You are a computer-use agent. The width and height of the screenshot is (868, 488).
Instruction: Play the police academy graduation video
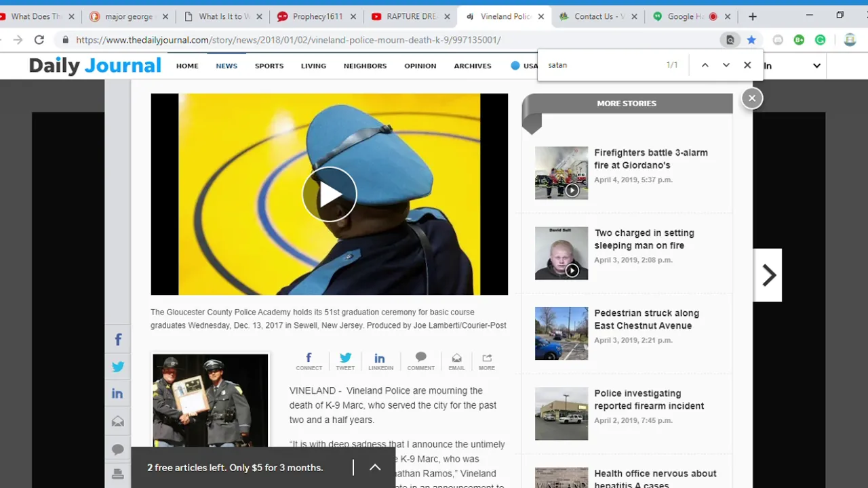330,195
